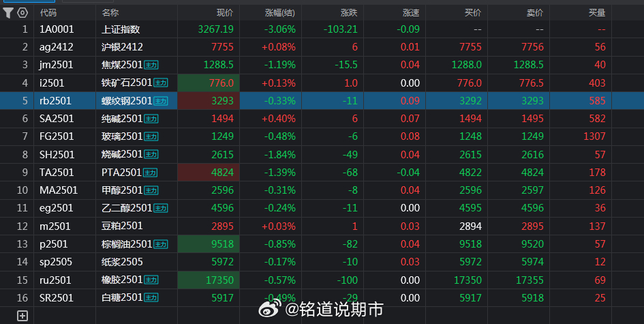Click the Weibo logo in watermark
Viewport: 644px width, 324px height.
[270, 308]
